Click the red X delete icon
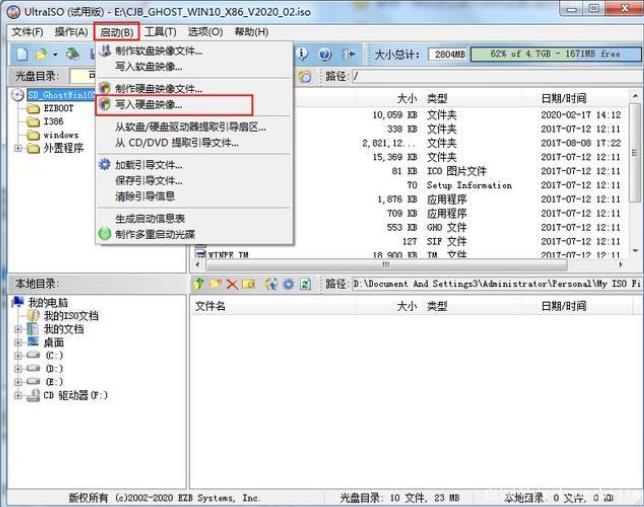 pos(232,284)
